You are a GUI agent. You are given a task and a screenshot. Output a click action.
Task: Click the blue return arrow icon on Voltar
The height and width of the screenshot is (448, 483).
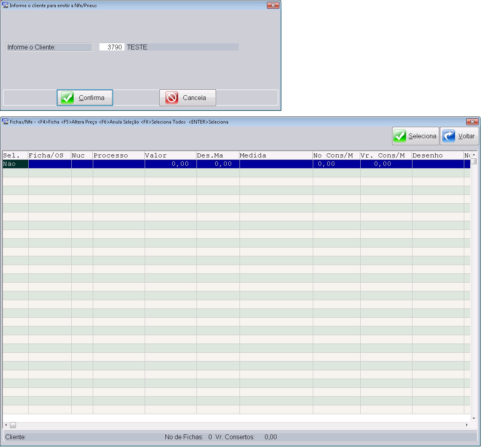pos(449,136)
